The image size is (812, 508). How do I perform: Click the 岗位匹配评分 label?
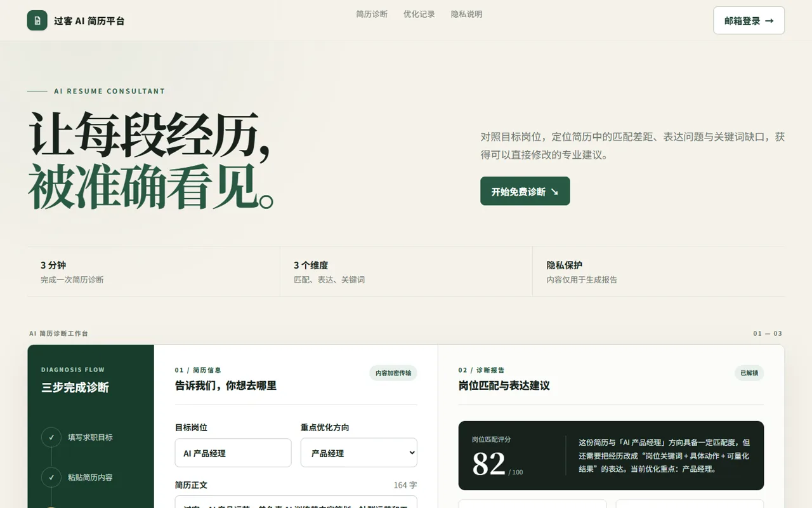[x=491, y=439]
